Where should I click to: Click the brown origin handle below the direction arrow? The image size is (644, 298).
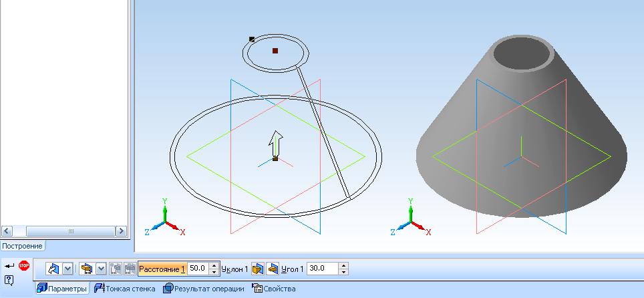click(x=275, y=158)
